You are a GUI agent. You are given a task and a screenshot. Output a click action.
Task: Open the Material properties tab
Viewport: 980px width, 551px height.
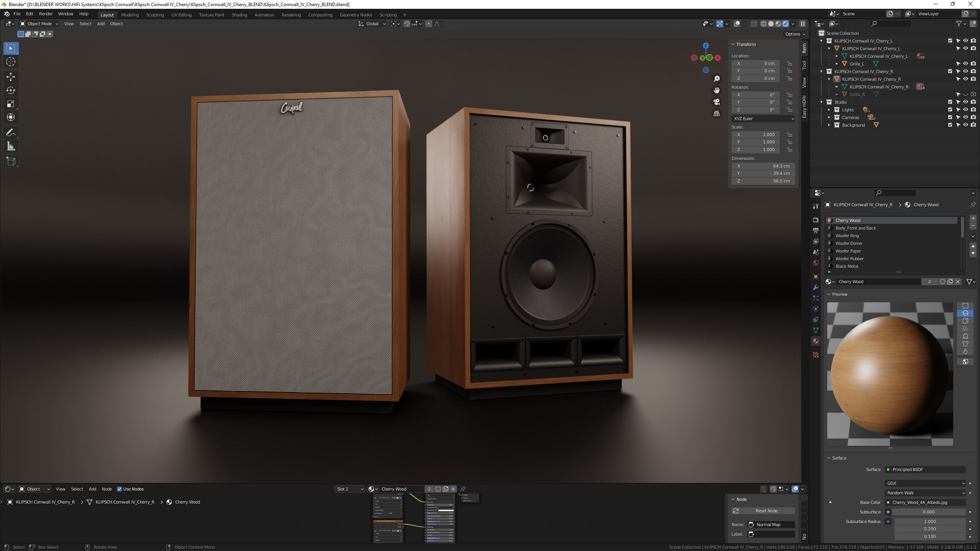[x=816, y=341]
